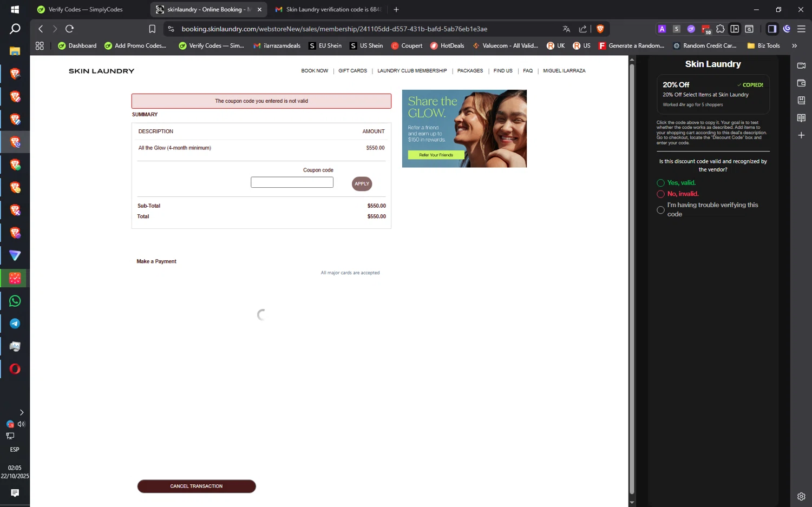Open the Windows Start menu
Screen dimensions: 812x507
(15, 9)
